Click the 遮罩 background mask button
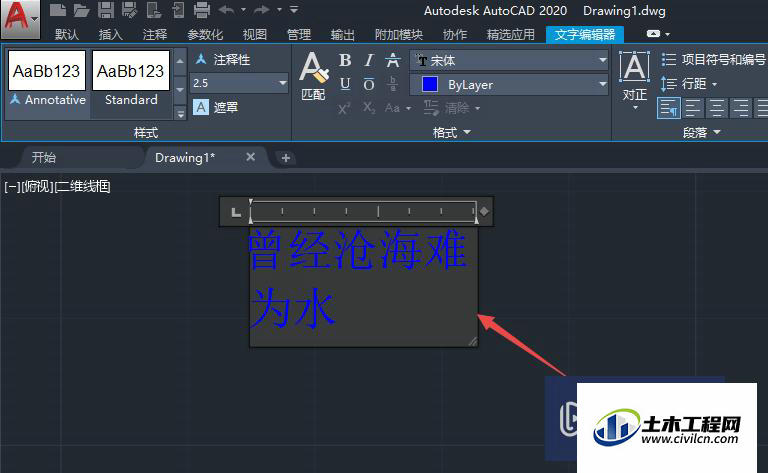The width and height of the screenshot is (768, 473). coord(216,107)
